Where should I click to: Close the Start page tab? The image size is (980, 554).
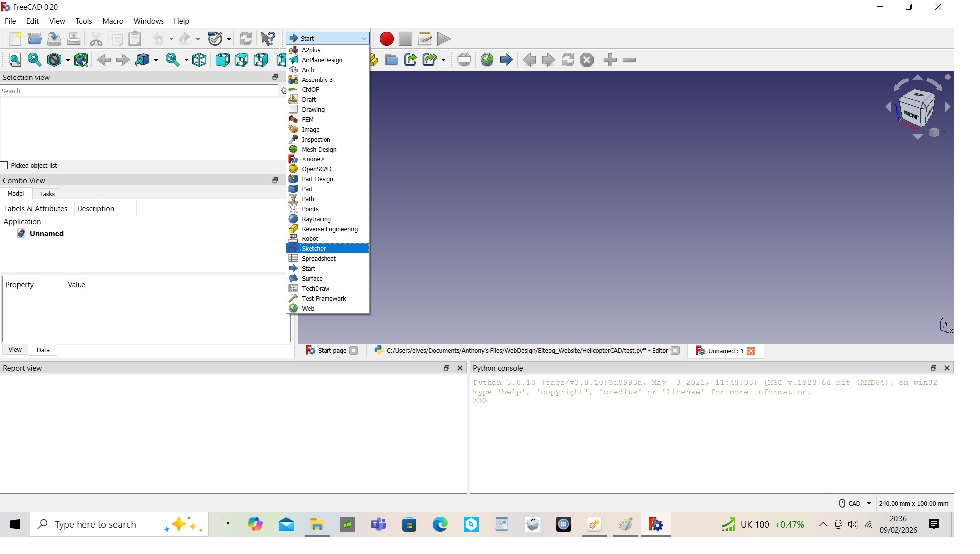click(x=354, y=351)
